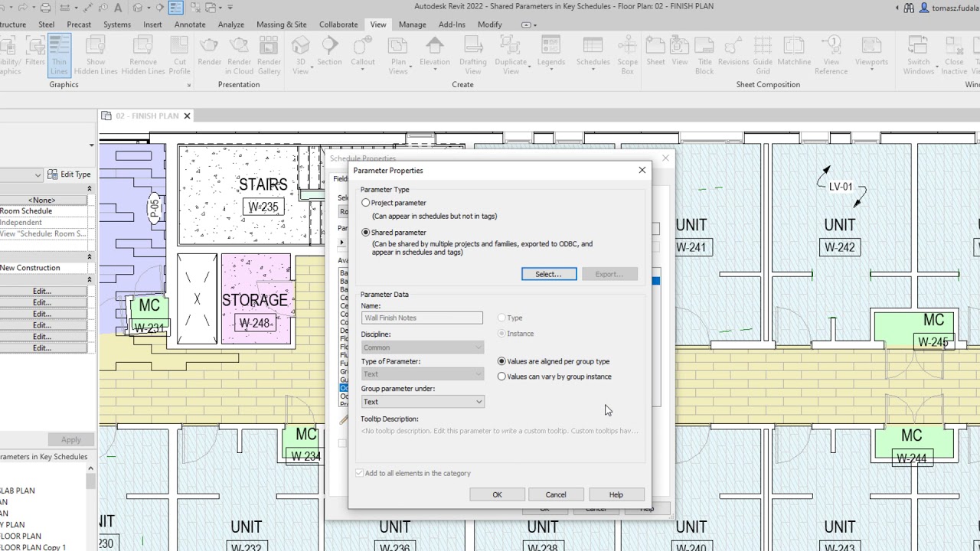Select Remove Hidden Lines tool

(x=143, y=56)
